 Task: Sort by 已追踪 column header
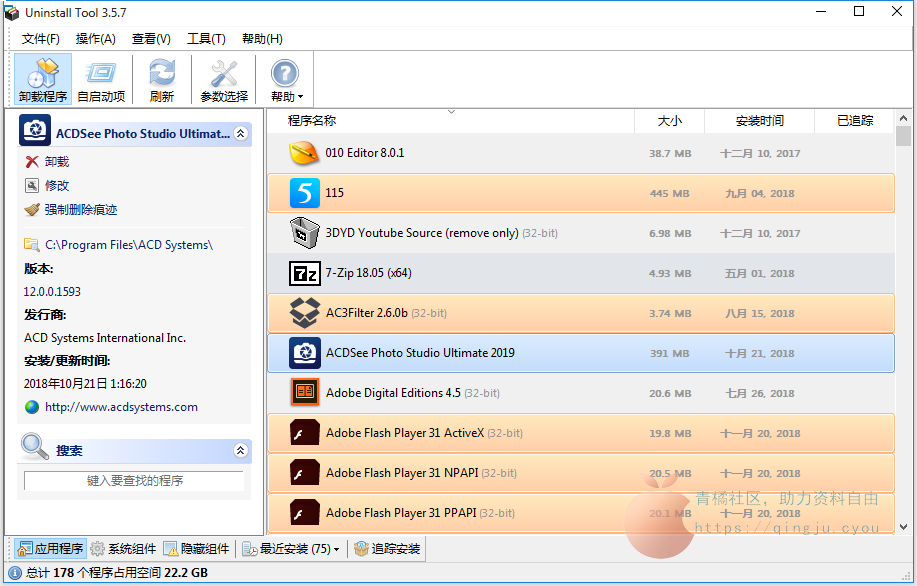[x=854, y=121]
